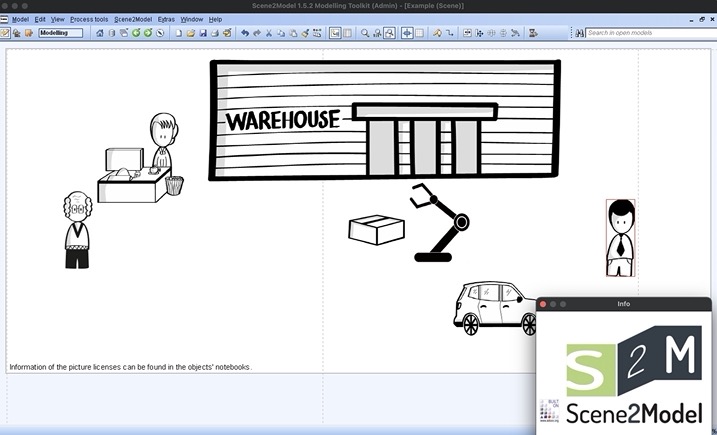Click the open folder icon
This screenshot has width=717, height=435.
pyautogui.click(x=191, y=33)
